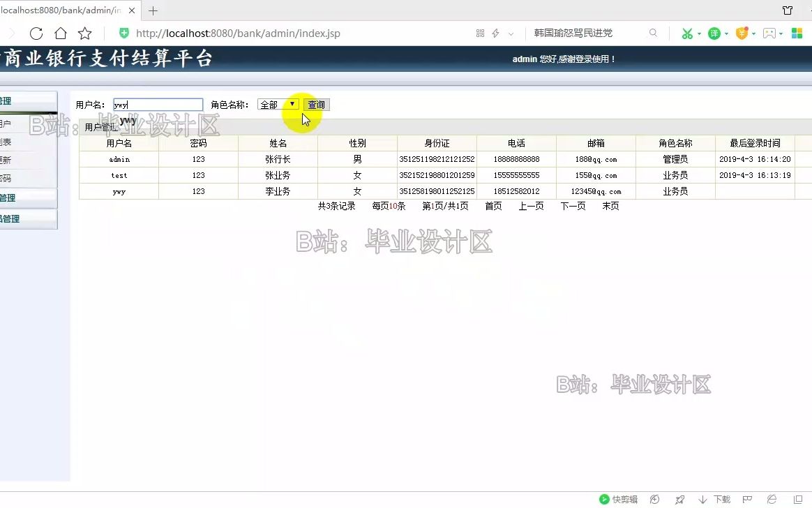The width and height of the screenshot is (812, 508).
Task: Open the dropdown arrow beside the gamepad icon
Action: [781, 33]
